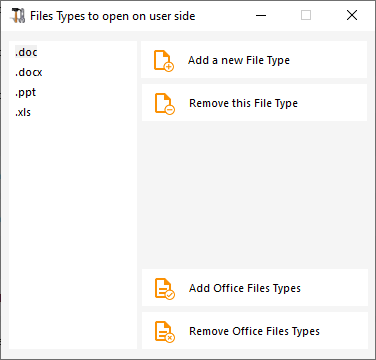The width and height of the screenshot is (376, 360).
Task: Remove Office Files Types
Action: [x=255, y=331]
